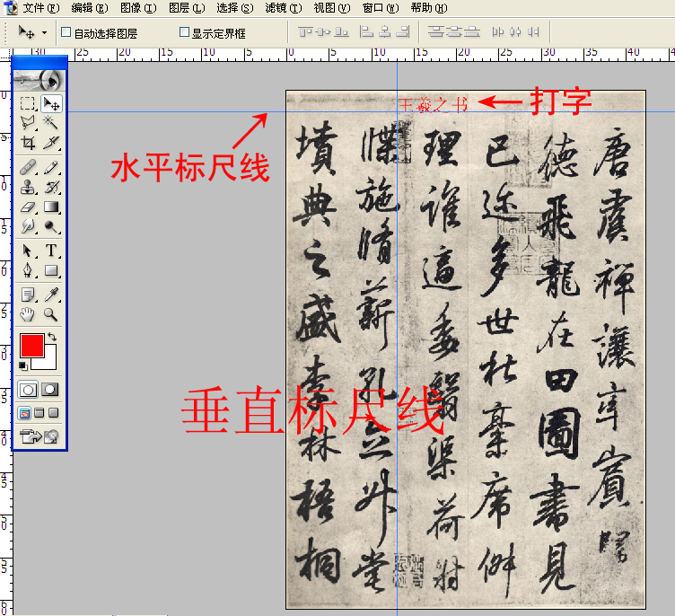Screen dimensions: 675x616
Task: Select the Notes tool
Action: pyautogui.click(x=28, y=295)
